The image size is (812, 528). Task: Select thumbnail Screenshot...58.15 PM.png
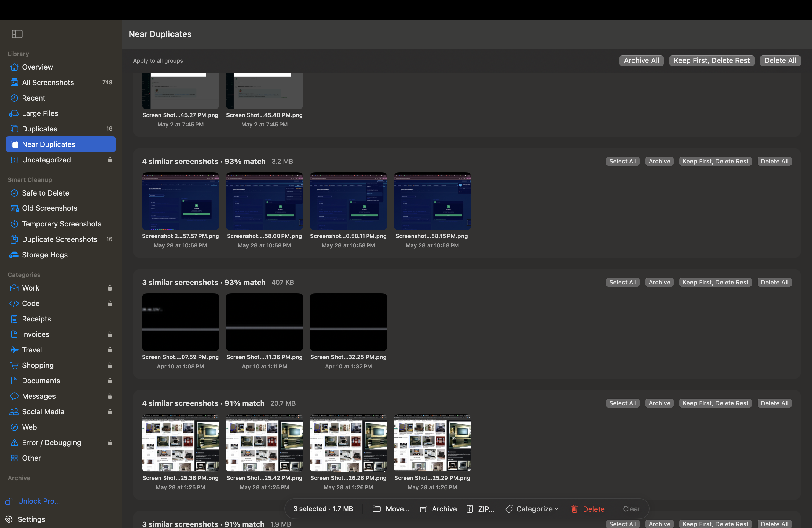432,201
